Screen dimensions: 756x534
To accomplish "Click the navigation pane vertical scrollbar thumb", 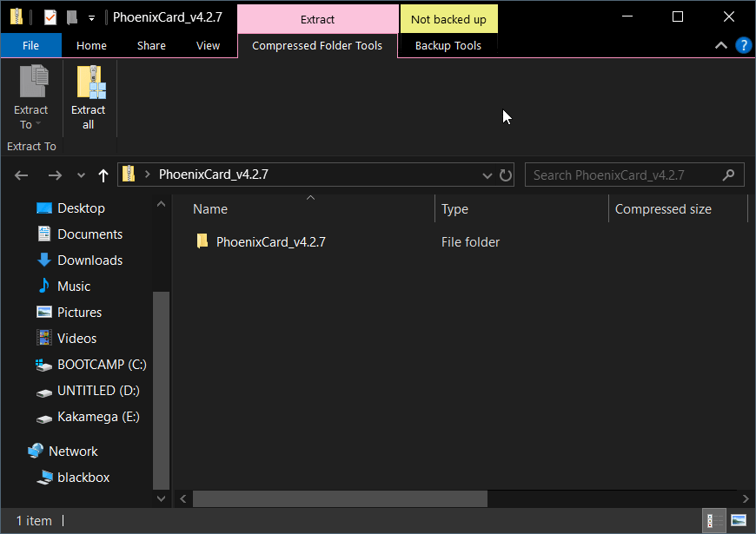I will (161, 391).
